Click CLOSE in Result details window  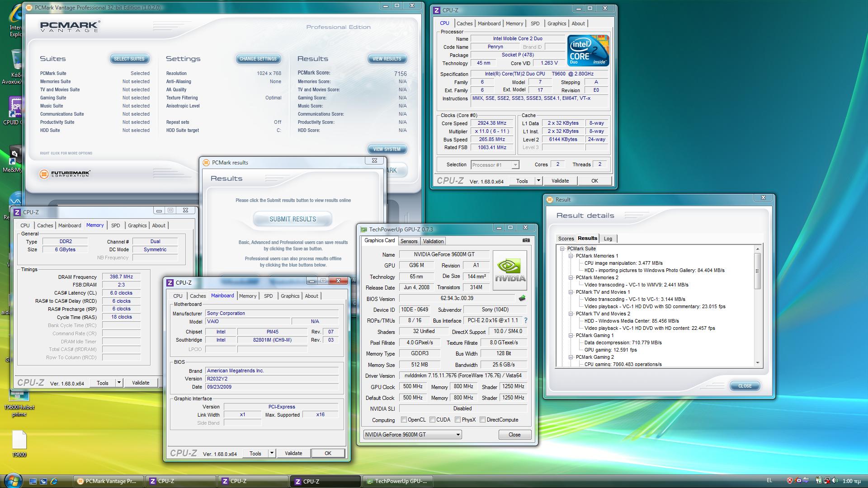pyautogui.click(x=745, y=386)
